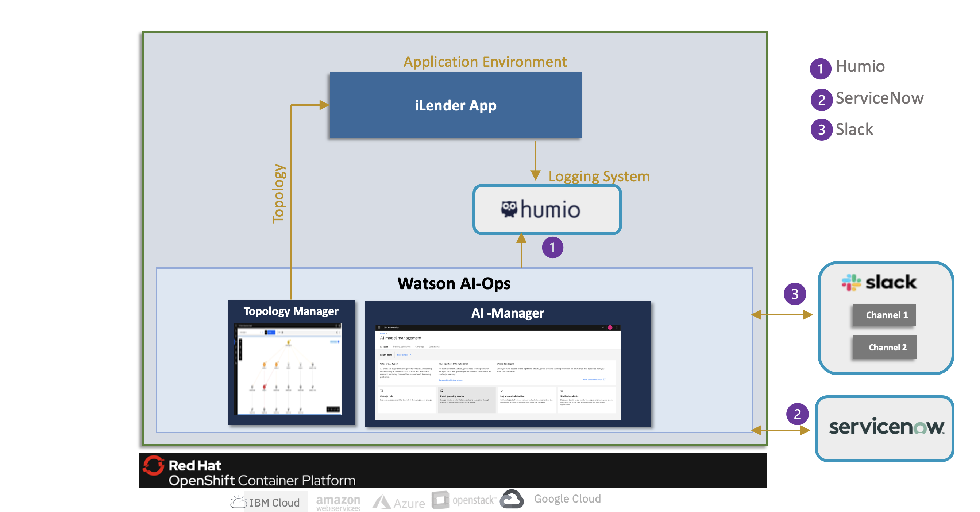Open the Data and tool integrations link

click(451, 380)
